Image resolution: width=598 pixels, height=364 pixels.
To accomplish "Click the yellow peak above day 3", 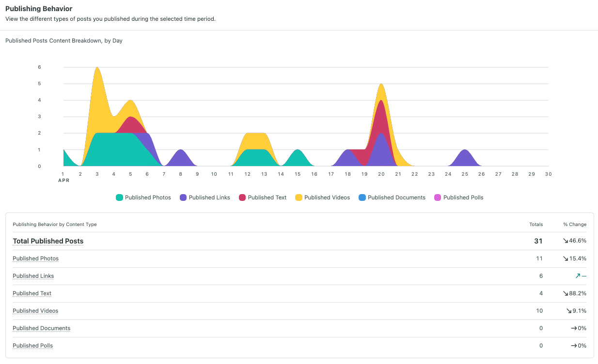I will click(97, 73).
